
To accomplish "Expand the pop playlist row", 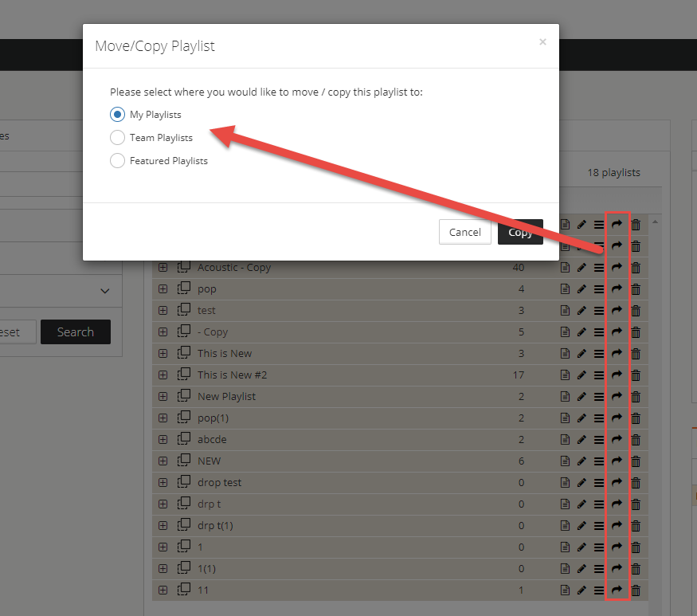I will pos(163,289).
